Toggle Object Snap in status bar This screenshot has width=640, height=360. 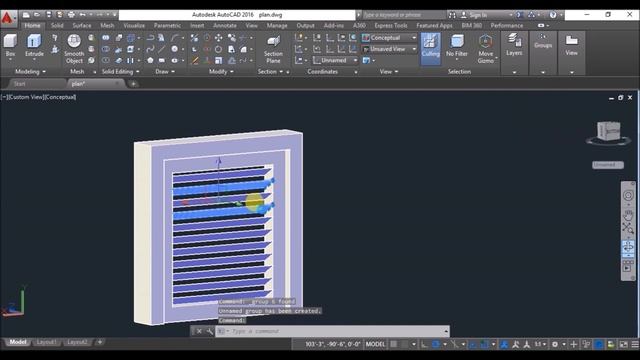(x=484, y=344)
